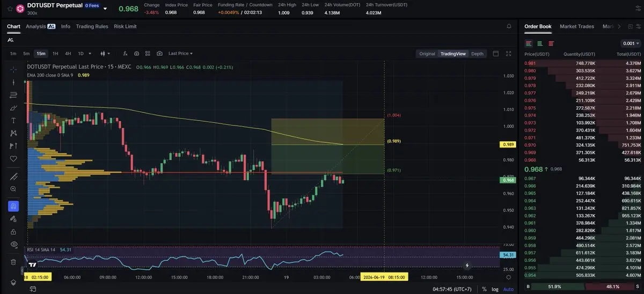644x294 pixels.
Task: Click the order book popout icon
Action: [630, 26]
